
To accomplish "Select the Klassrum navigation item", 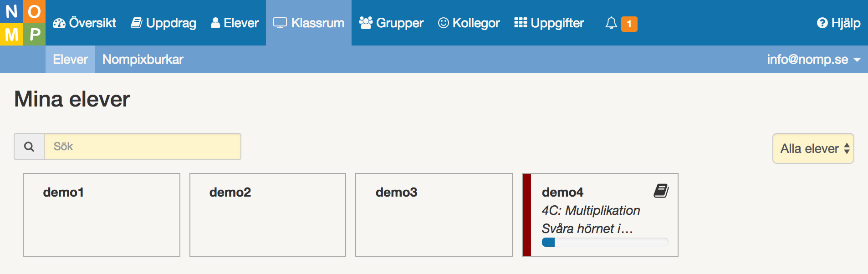I will tap(309, 23).
